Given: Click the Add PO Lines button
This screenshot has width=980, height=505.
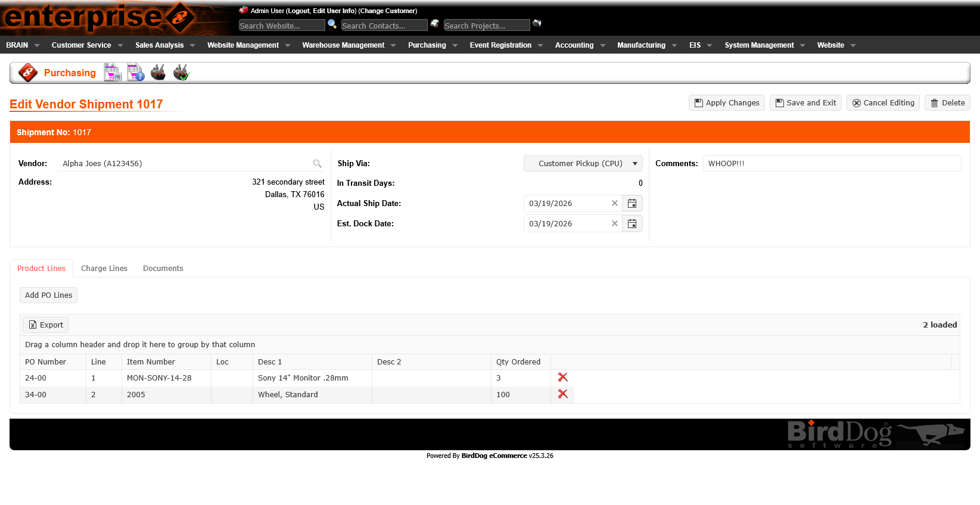Looking at the screenshot, I should point(49,295).
